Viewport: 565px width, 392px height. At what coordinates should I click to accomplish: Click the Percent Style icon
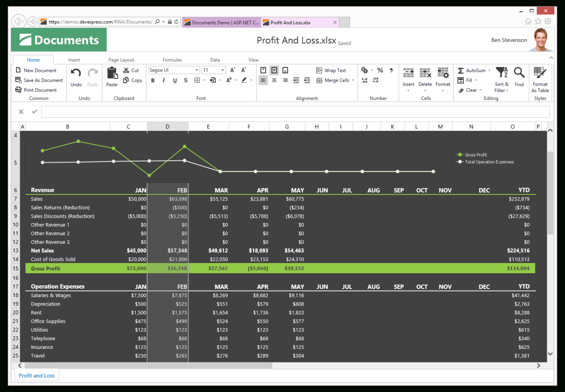coord(380,70)
